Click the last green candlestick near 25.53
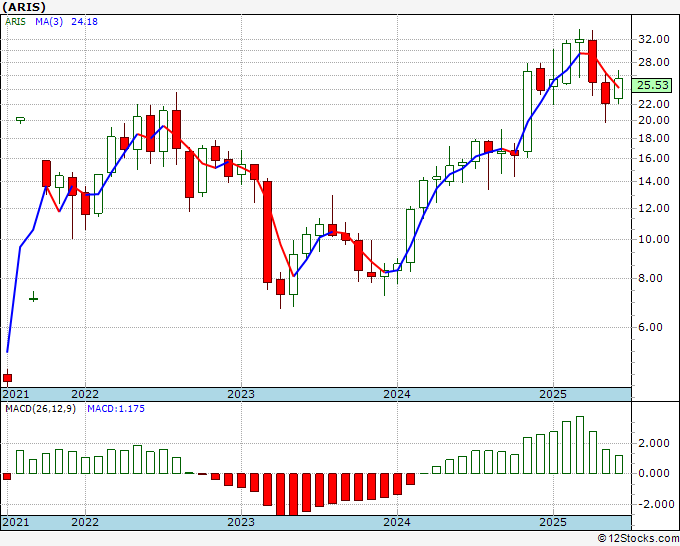 (618, 88)
